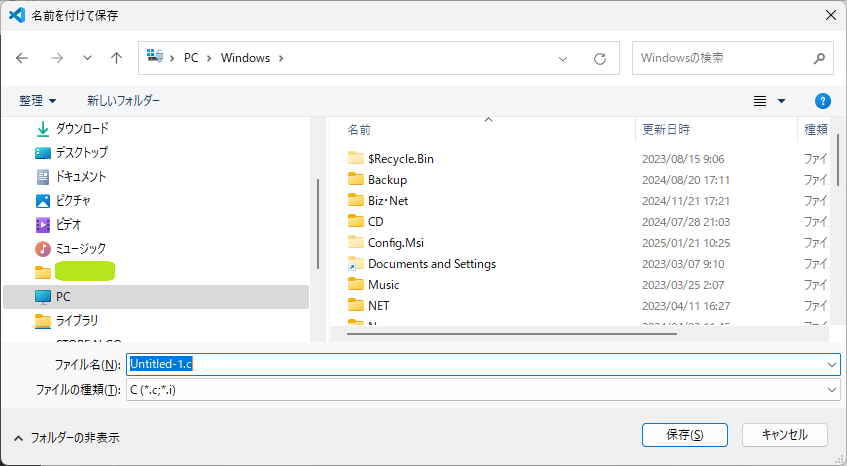Open view options dropdown arrow
Screen dimensions: 847x466
coord(781,101)
